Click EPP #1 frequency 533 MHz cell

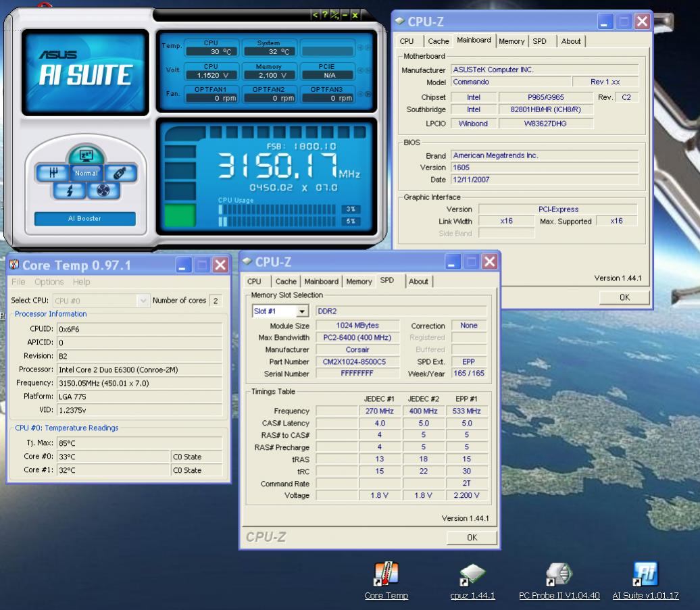click(466, 411)
